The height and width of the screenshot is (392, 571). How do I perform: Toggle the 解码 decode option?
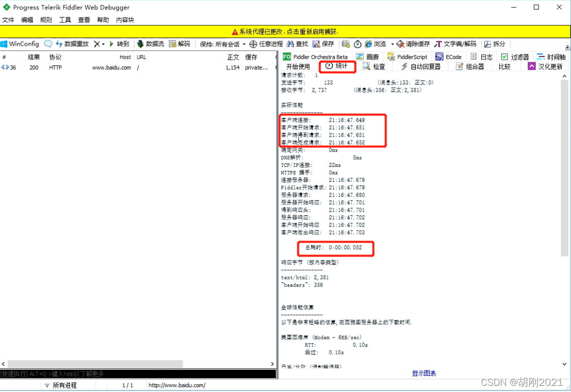179,44
